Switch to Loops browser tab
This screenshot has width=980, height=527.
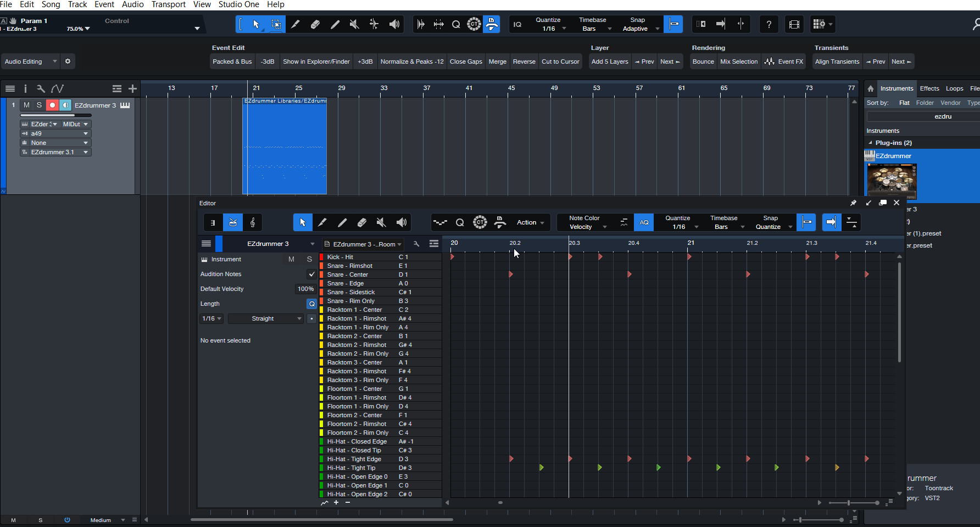[x=954, y=88]
